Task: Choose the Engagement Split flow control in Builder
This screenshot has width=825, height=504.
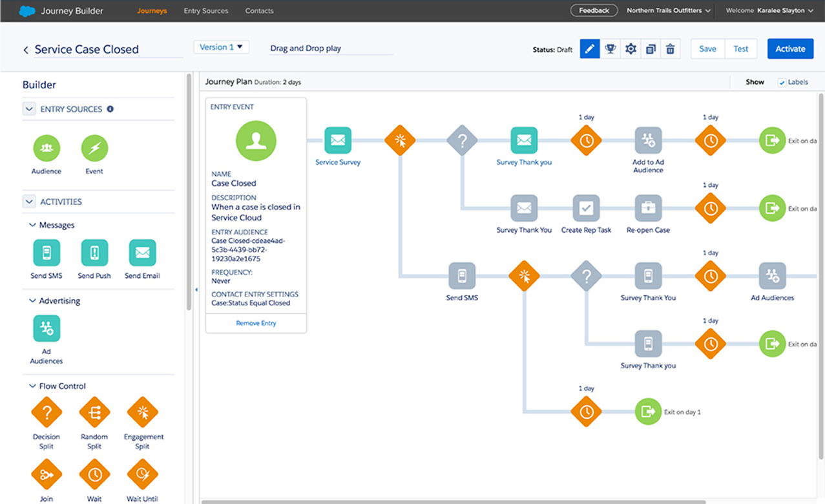Action: [142, 412]
